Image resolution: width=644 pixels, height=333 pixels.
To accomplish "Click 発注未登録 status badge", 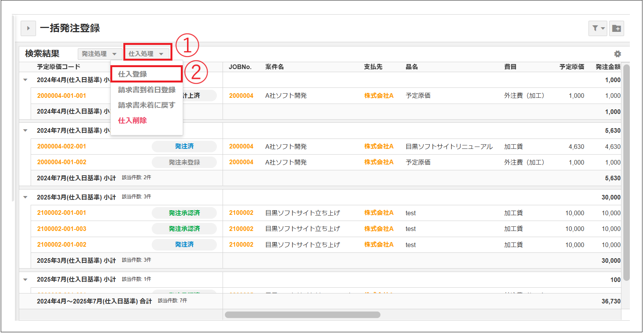I will pyautogui.click(x=184, y=162).
